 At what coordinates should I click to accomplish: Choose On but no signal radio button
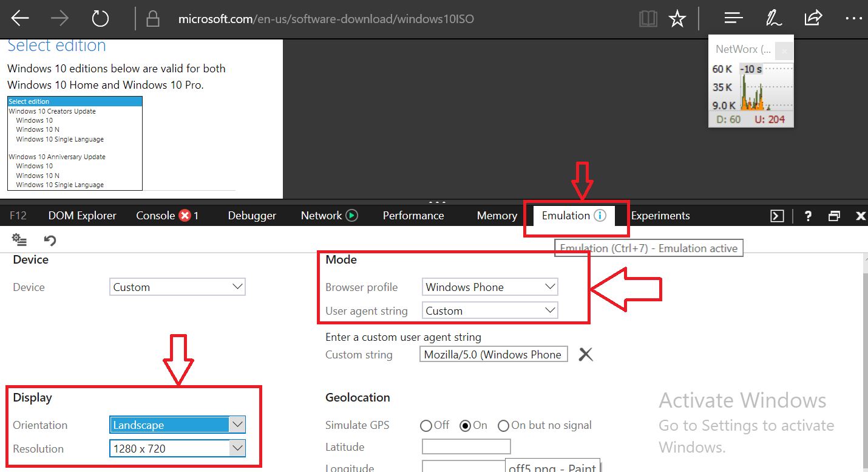click(503, 426)
